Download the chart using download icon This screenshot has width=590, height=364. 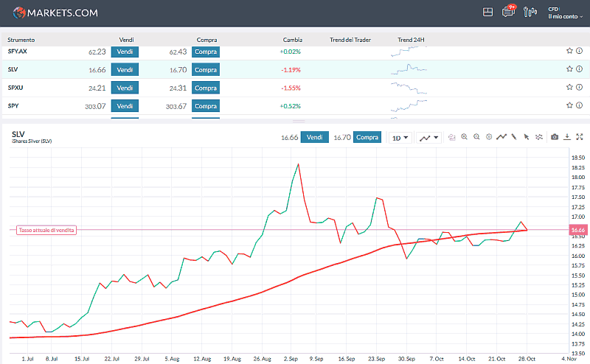pos(567,137)
